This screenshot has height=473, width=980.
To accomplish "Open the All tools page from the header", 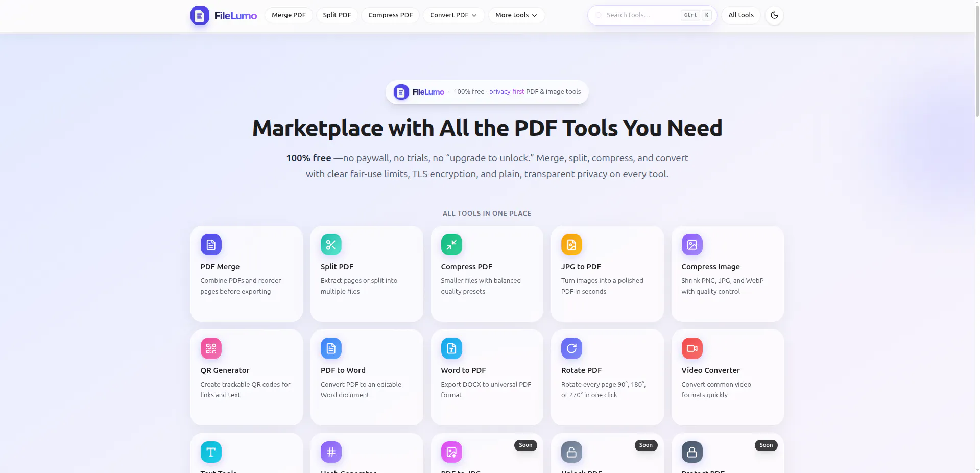I will (x=741, y=15).
